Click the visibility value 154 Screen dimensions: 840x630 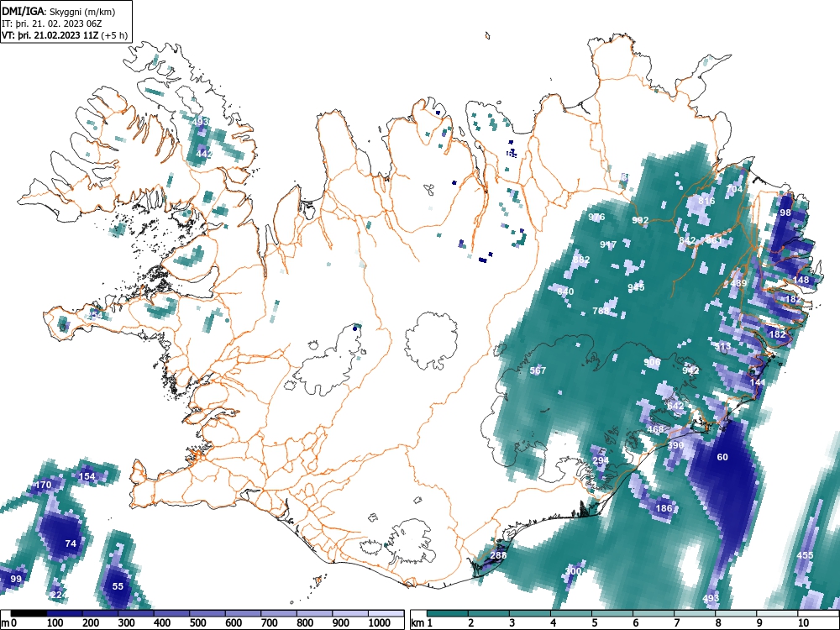(87, 476)
